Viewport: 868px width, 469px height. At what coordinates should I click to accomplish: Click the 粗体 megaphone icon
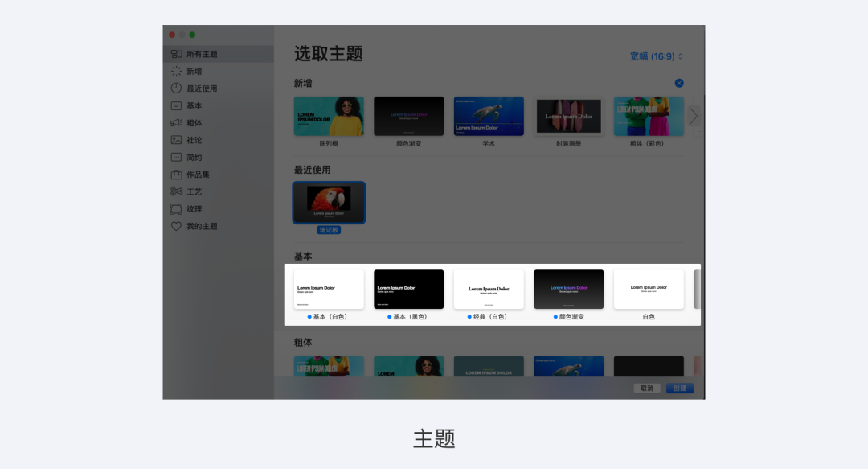coord(176,122)
